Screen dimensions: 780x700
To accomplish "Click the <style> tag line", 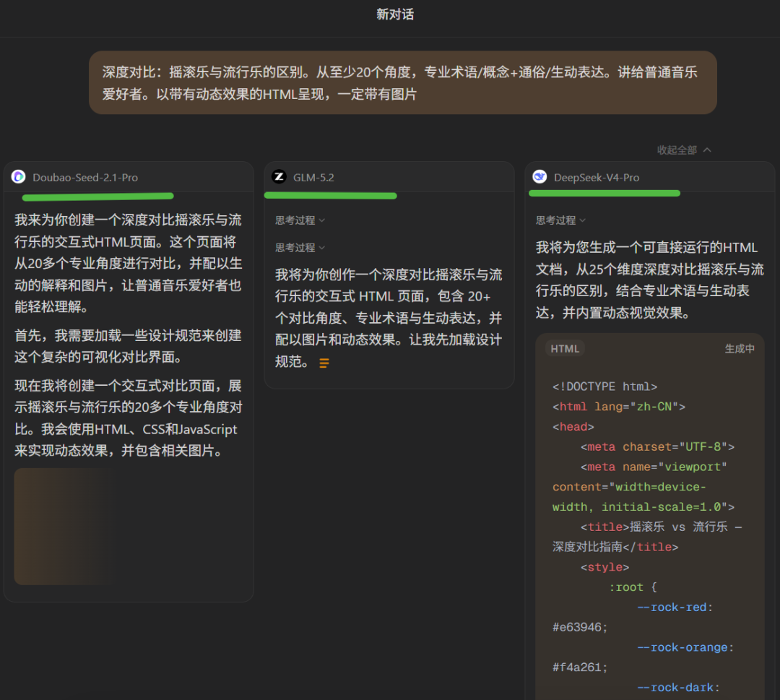I will coord(604,567).
